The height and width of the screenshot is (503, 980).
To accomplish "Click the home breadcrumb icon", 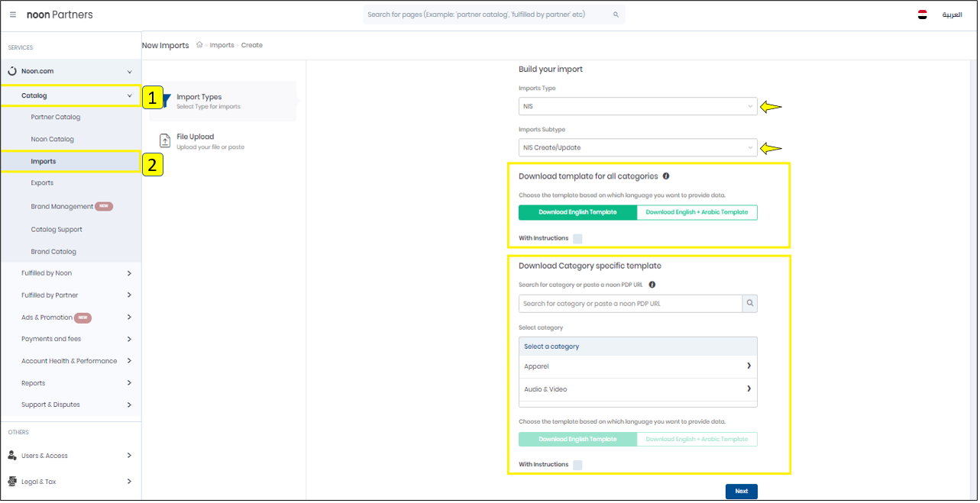I will click(199, 45).
